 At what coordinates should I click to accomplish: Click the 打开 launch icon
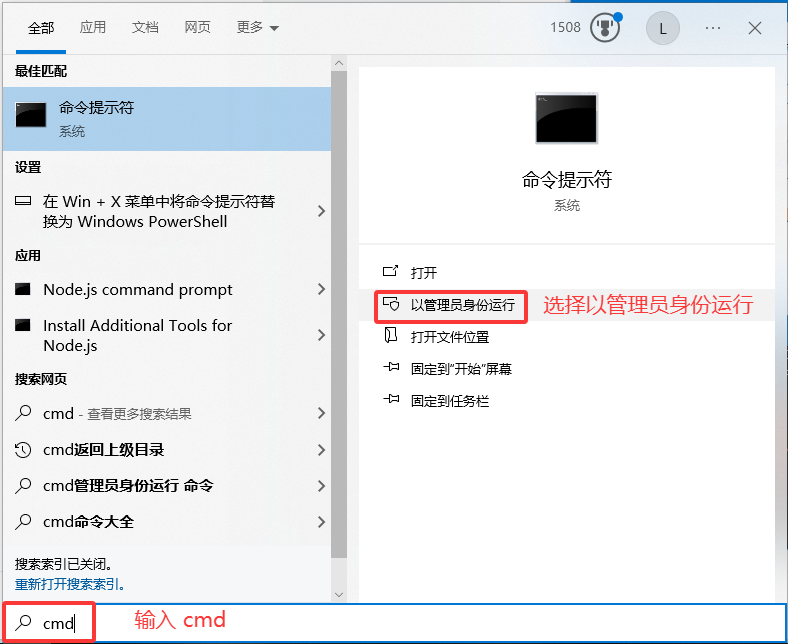[x=390, y=271]
